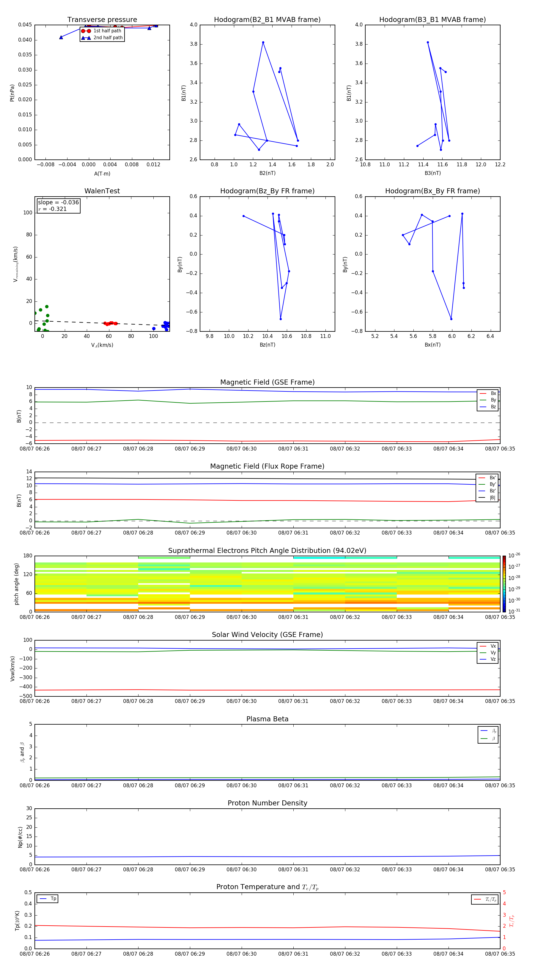Click the "Magnetic Field (Flux Rope Frame)" title
The width and height of the screenshot is (535, 980).
click(267, 467)
